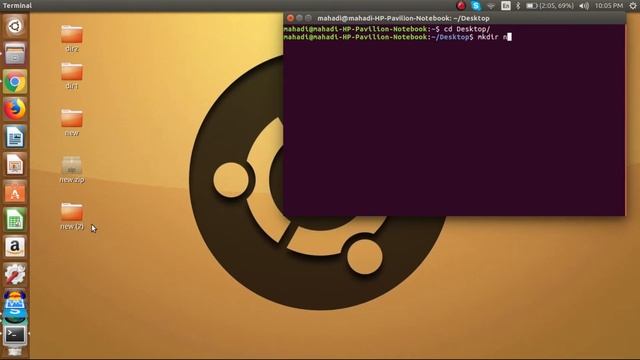Viewport: 640px width, 360px height.
Task: Minimize the terminal window
Action: (299, 18)
